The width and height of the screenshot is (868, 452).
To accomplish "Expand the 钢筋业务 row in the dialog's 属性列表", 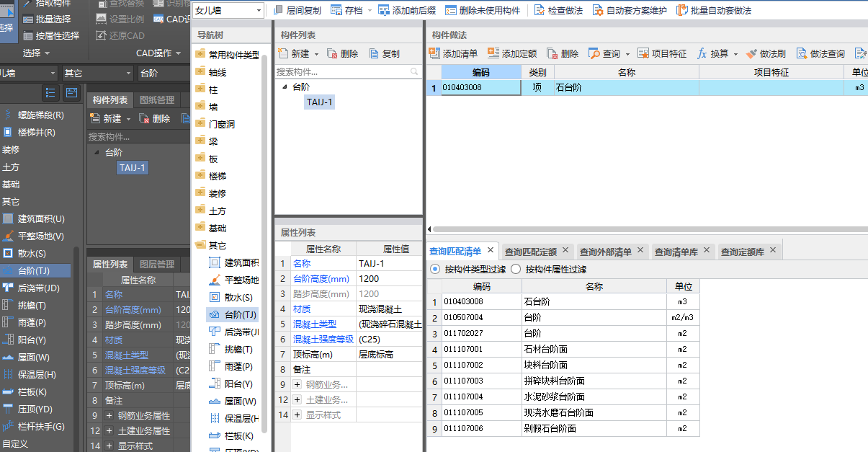I will pos(297,384).
